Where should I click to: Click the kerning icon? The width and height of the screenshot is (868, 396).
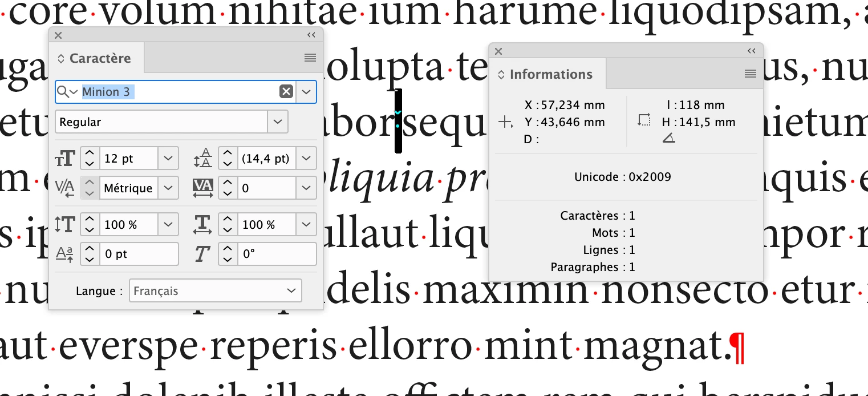tap(65, 188)
